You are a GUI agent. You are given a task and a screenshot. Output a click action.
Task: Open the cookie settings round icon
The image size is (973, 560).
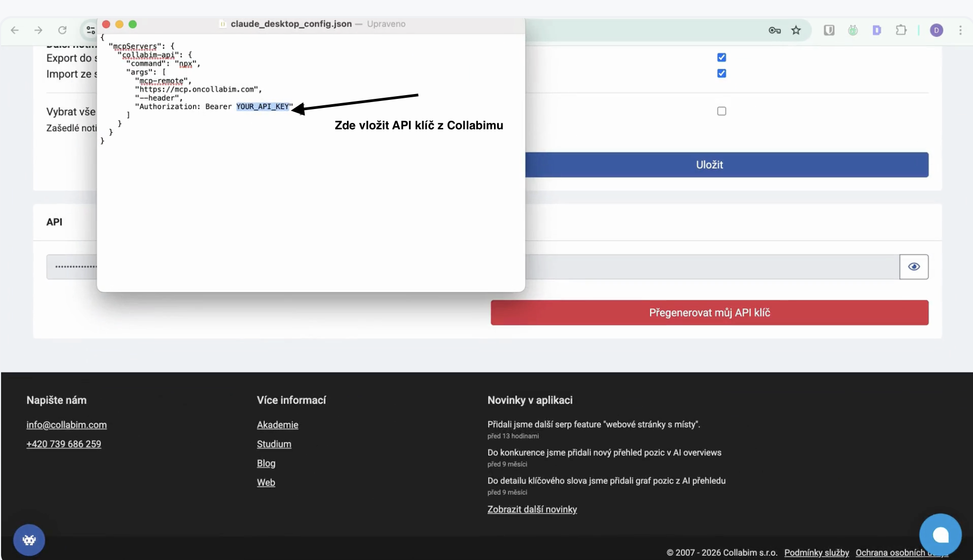pos(29,540)
